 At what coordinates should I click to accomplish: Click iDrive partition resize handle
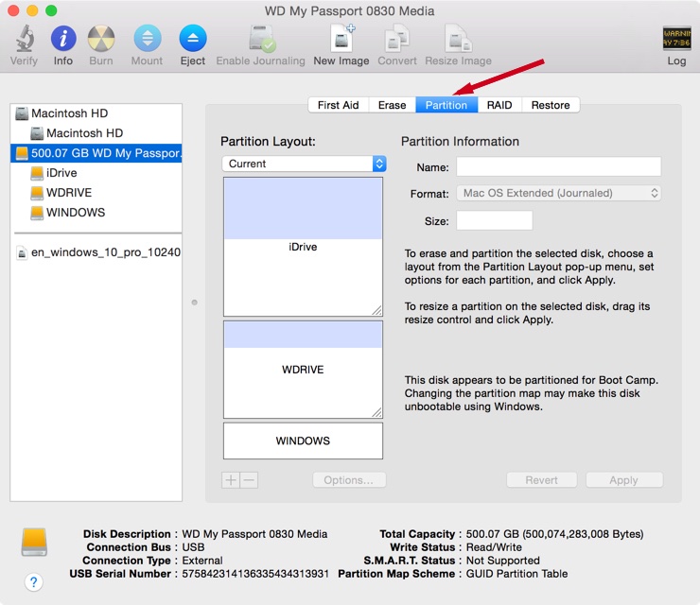point(376,310)
